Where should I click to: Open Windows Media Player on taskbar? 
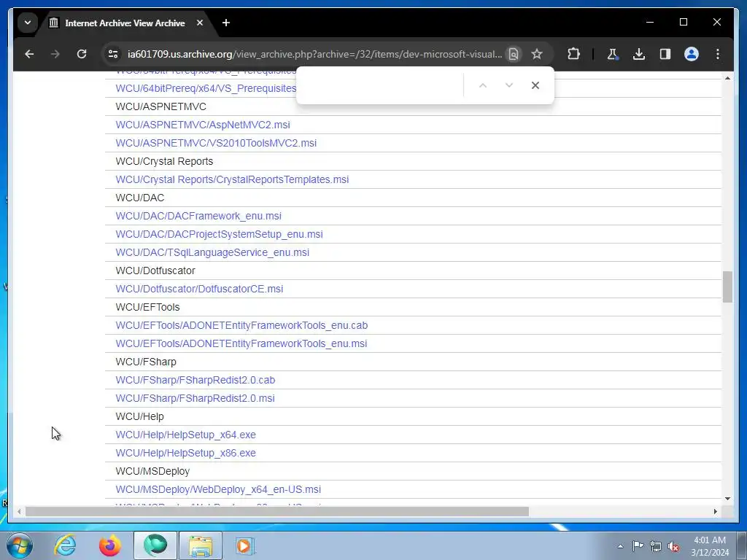pyautogui.click(x=245, y=545)
